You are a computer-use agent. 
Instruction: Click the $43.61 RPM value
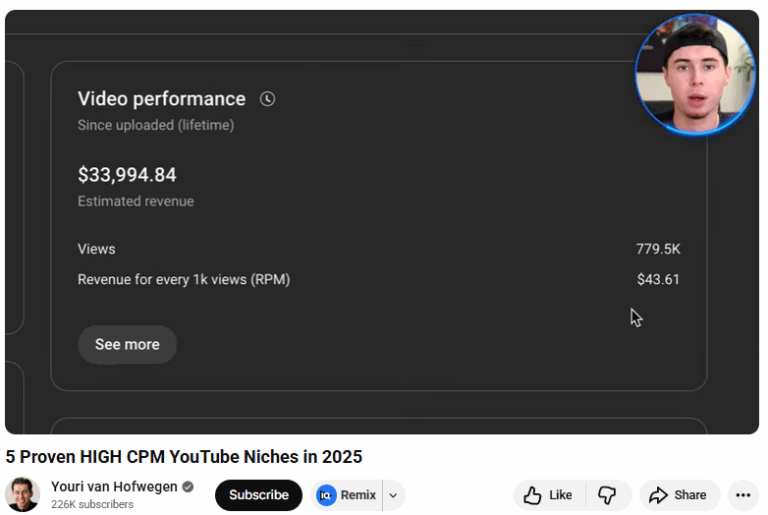click(657, 280)
